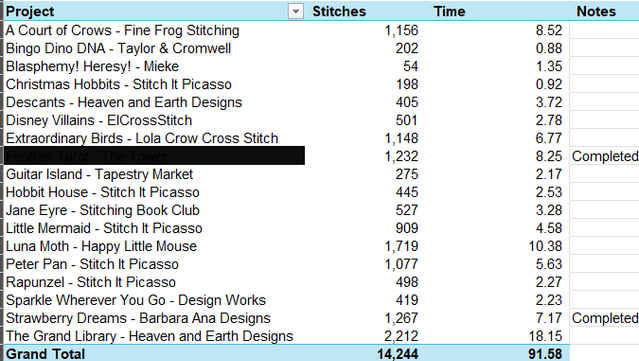Click the Luna Moth - Happy Little Mouse cell
This screenshot has height=361, width=639.
point(154,246)
